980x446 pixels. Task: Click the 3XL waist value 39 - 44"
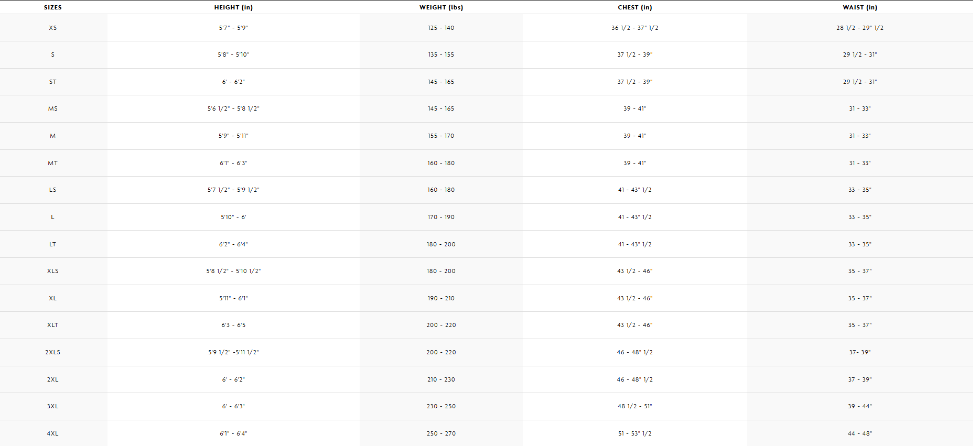click(859, 406)
